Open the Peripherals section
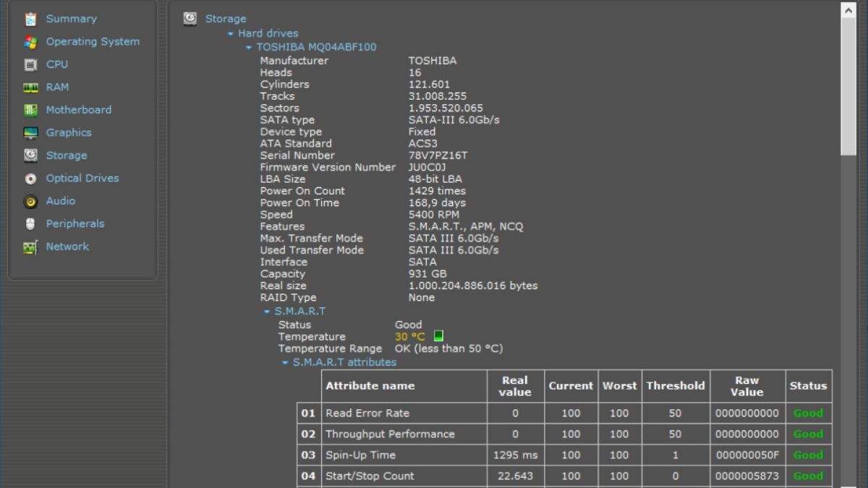 [75, 224]
